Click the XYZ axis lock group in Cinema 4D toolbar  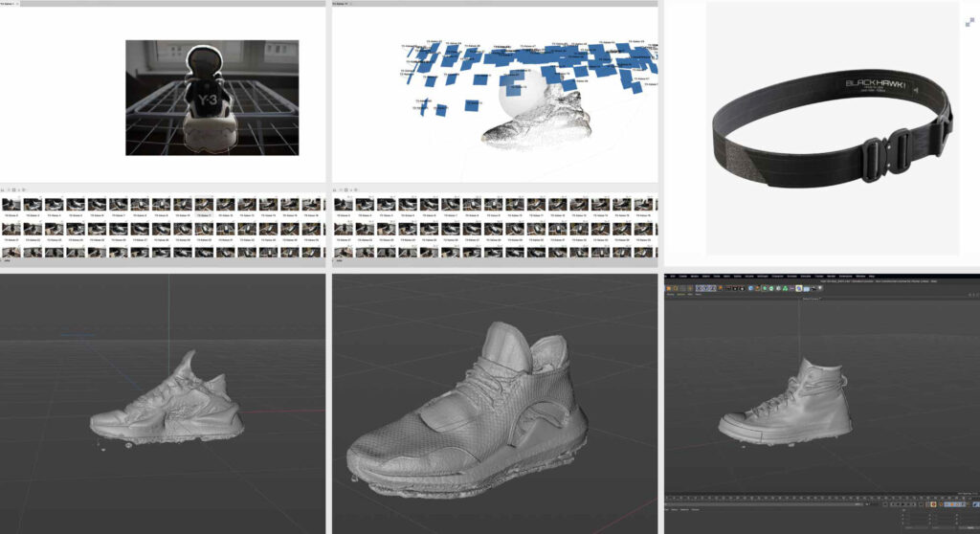point(705,288)
